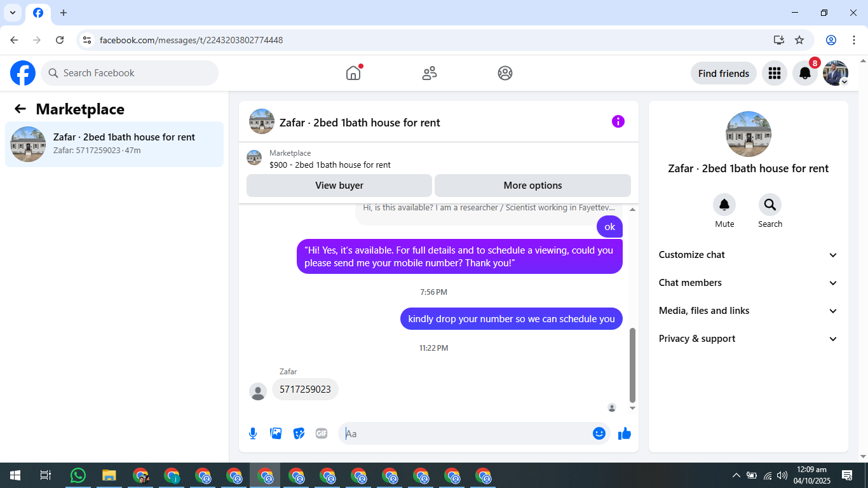Mute this conversation with the bell button
868x488 pixels.
724,205
